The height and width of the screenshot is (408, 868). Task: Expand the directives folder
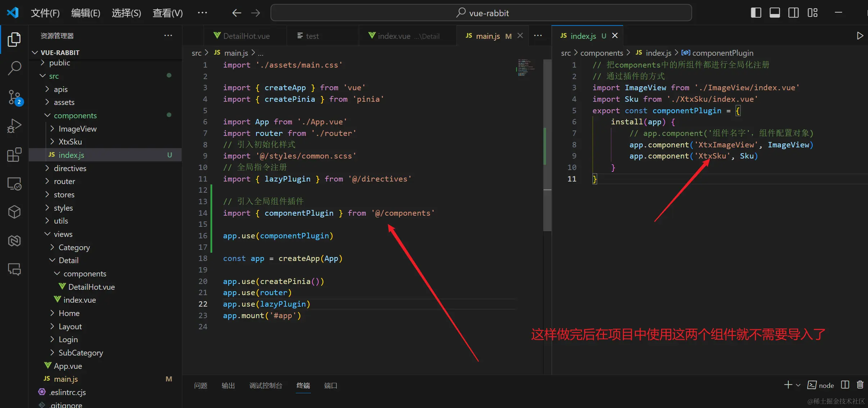click(70, 168)
